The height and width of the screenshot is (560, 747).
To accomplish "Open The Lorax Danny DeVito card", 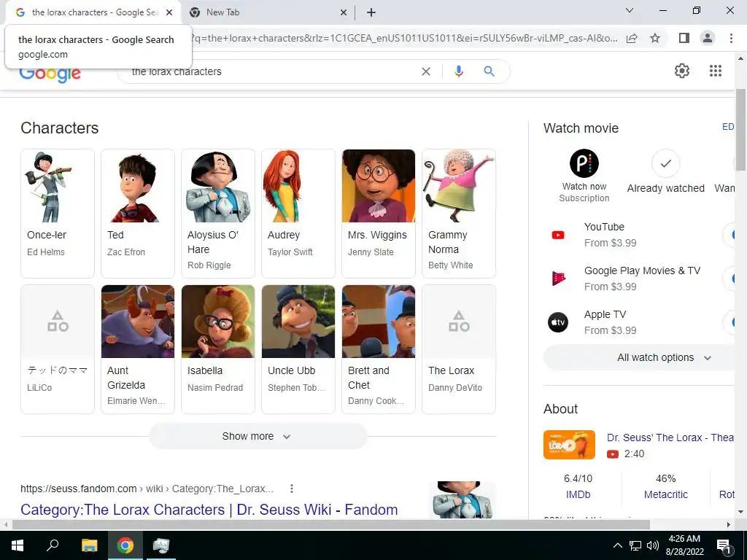I will click(459, 349).
